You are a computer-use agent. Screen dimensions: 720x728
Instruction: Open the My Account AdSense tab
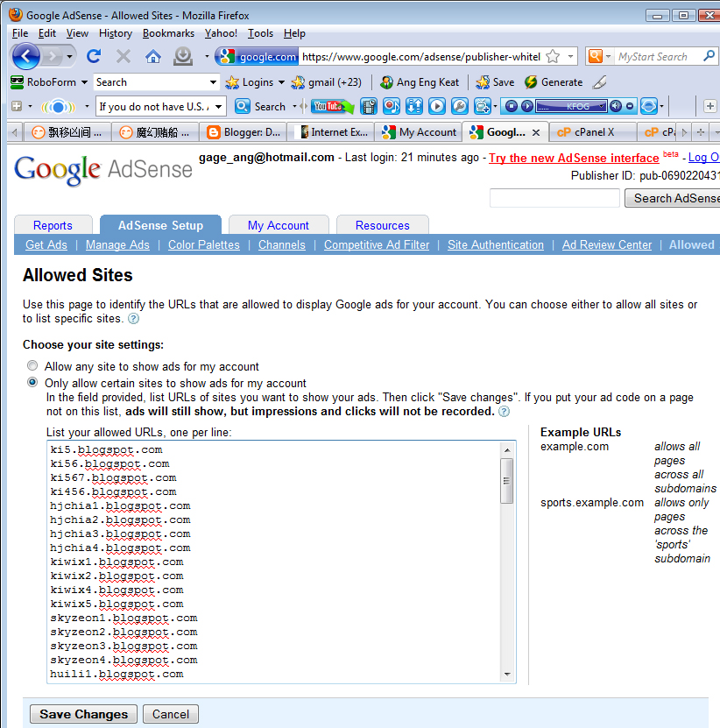click(279, 225)
